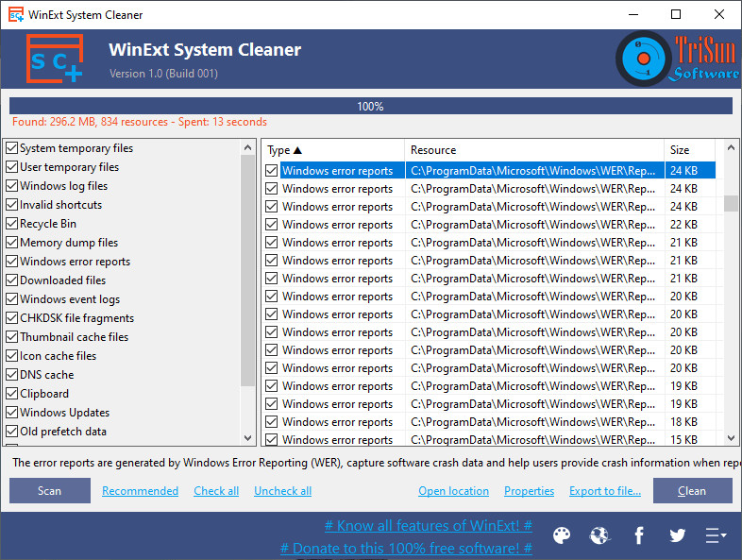The width and height of the screenshot is (742, 560).
Task: Toggle Thumbnail cache files checkbox
Action: (12, 337)
